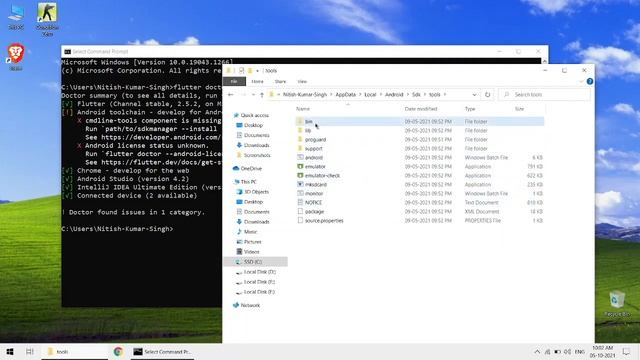Sort files by Size column

[x=519, y=109]
